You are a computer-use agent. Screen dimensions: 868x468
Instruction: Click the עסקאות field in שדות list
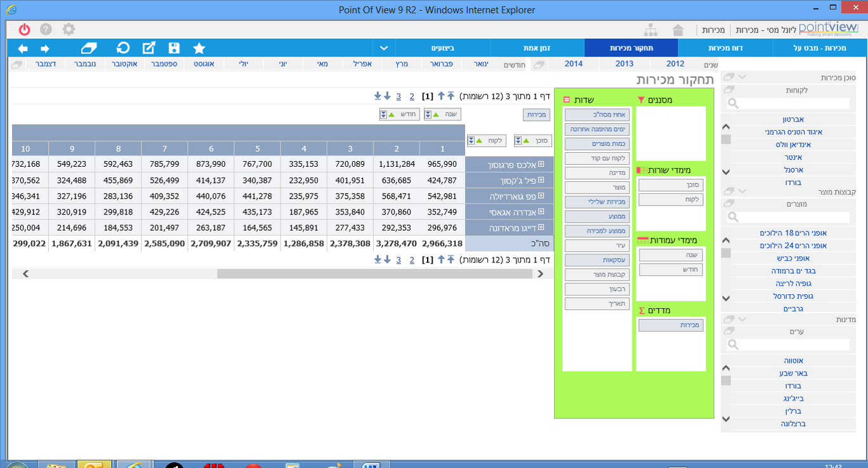point(596,260)
